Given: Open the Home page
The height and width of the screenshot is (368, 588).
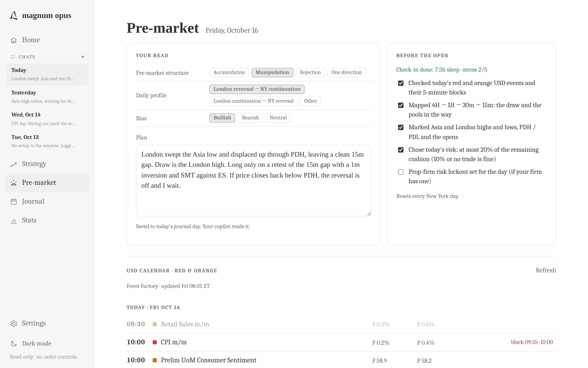Looking at the screenshot, I should (x=47, y=40).
